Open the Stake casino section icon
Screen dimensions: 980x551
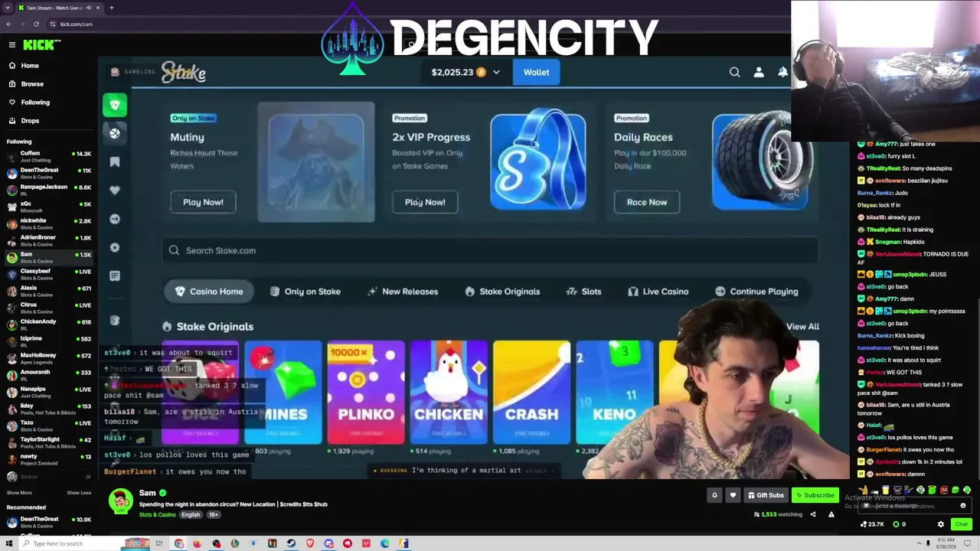click(115, 105)
